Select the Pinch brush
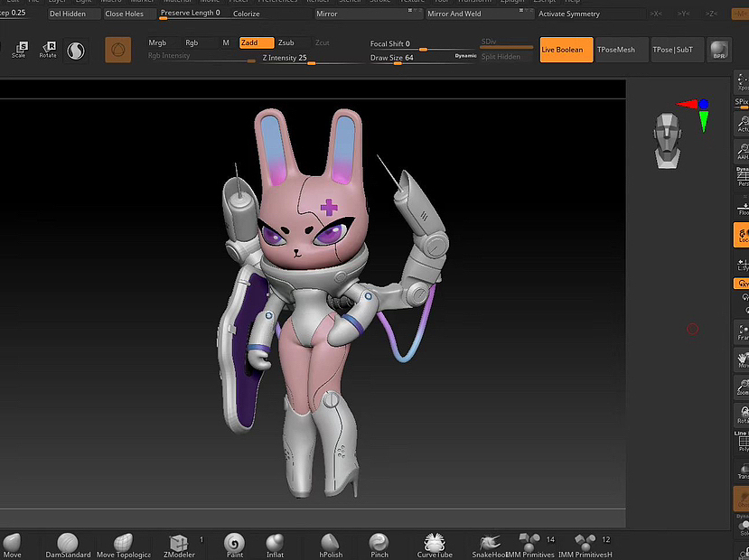The height and width of the screenshot is (560, 749). pyautogui.click(x=379, y=546)
